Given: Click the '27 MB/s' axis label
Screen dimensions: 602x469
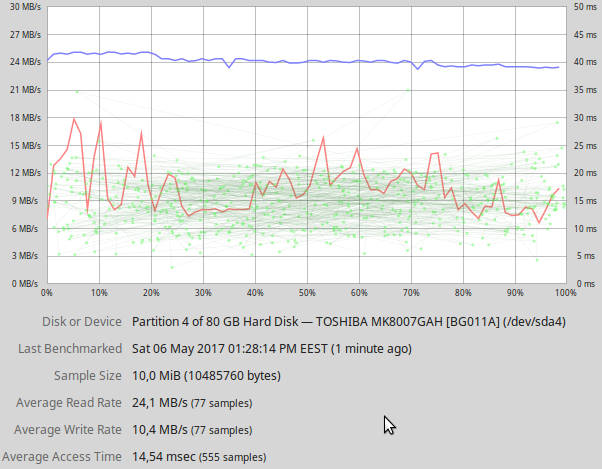Looking at the screenshot, I should pos(25,35).
